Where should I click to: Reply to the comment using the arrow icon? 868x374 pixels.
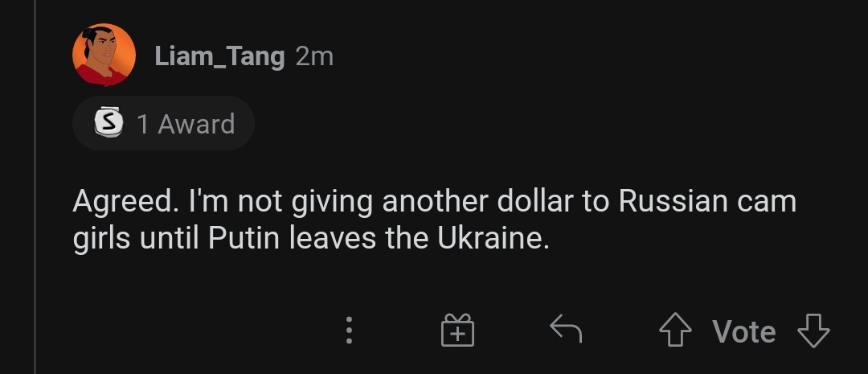[x=565, y=329]
